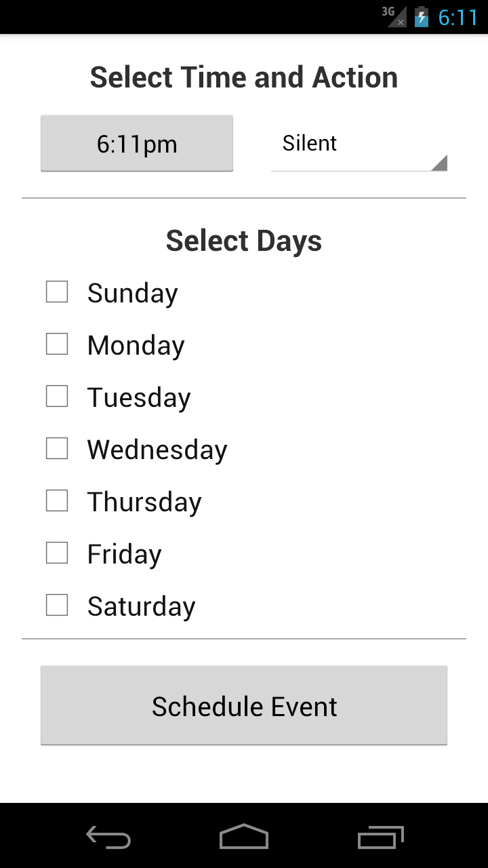This screenshot has width=488, height=868.
Task: Tap the Wednesday day label
Action: (x=157, y=450)
